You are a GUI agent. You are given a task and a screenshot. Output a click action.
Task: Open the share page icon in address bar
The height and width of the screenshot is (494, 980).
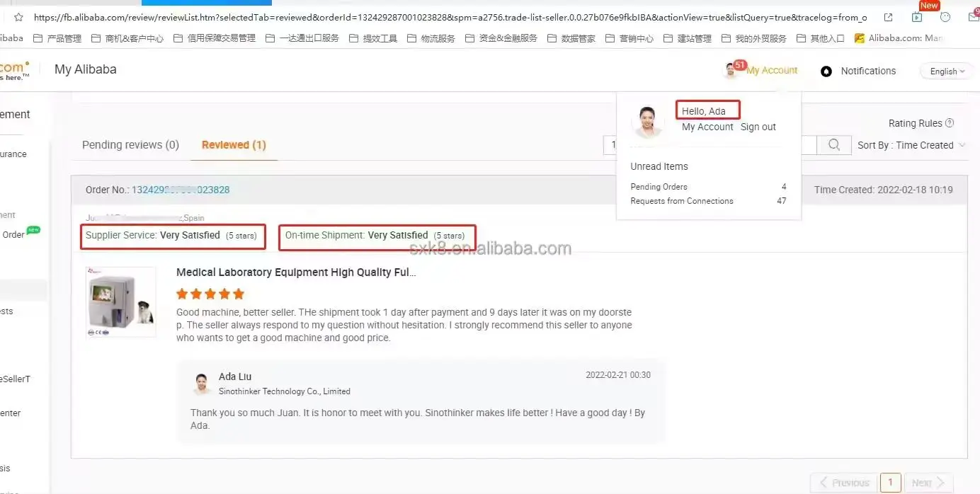coord(889,17)
